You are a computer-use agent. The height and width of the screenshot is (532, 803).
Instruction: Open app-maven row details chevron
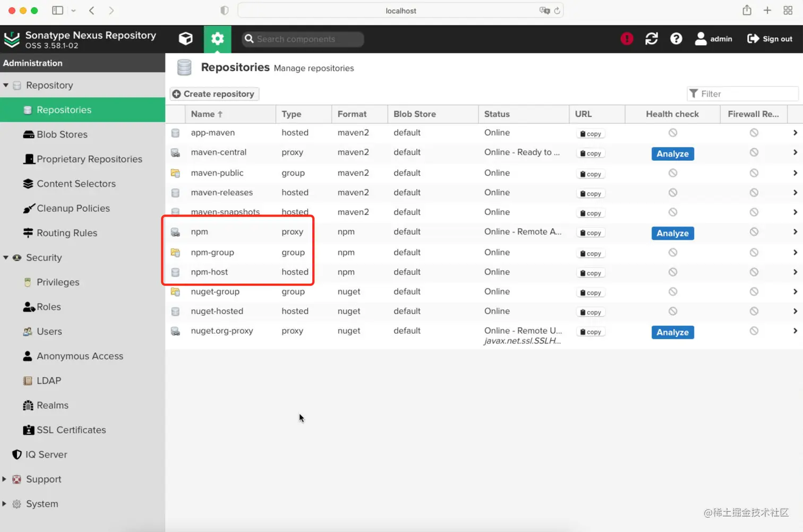pos(795,133)
